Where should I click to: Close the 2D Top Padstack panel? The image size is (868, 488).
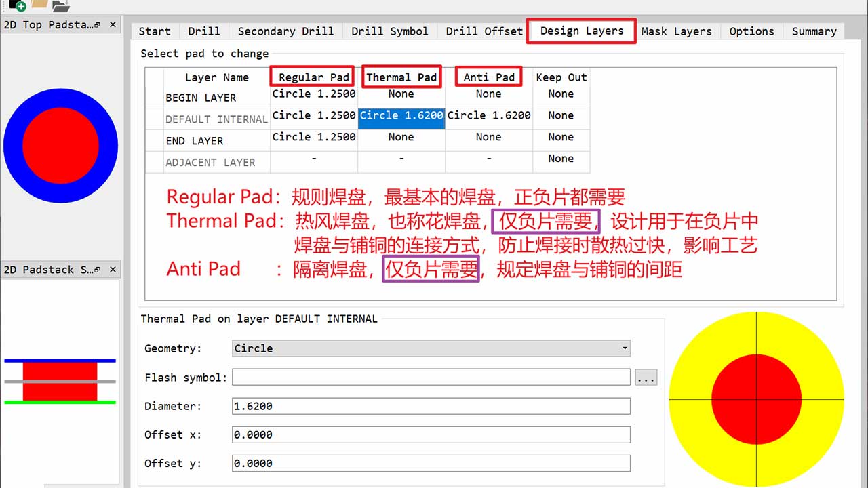(113, 25)
